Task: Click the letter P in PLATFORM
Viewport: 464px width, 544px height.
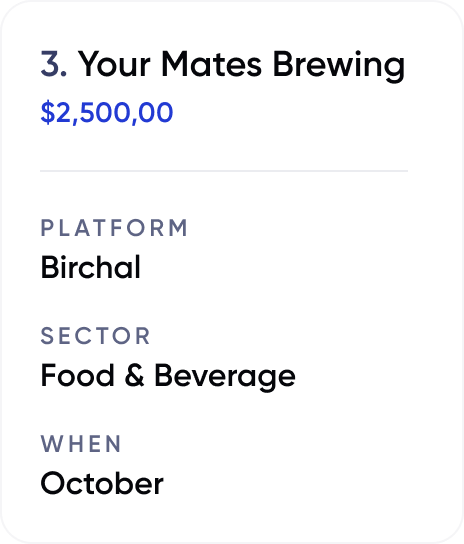Action: (x=47, y=228)
